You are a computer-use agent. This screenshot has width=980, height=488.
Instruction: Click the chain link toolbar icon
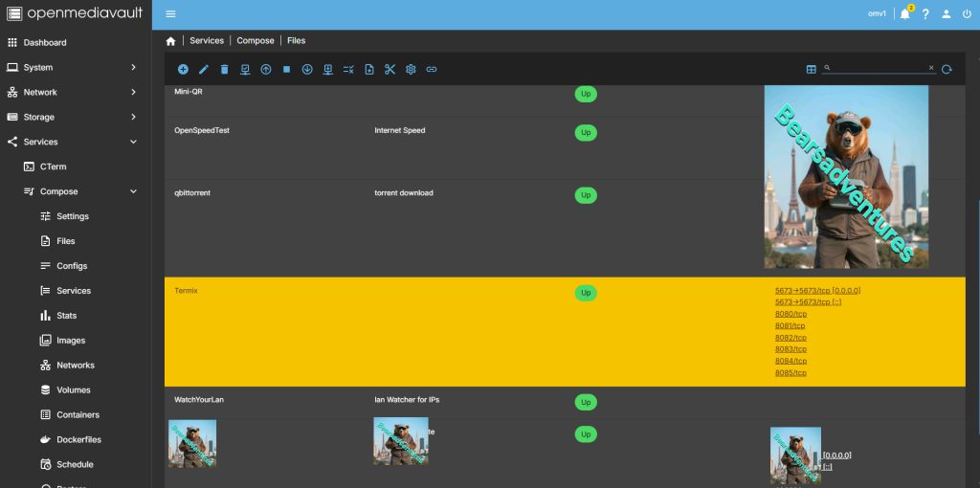tap(432, 69)
